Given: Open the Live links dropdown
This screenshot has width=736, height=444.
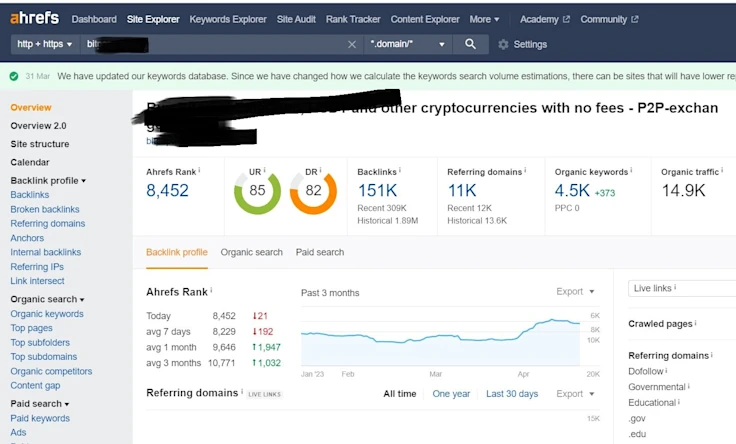Looking at the screenshot, I should point(682,288).
